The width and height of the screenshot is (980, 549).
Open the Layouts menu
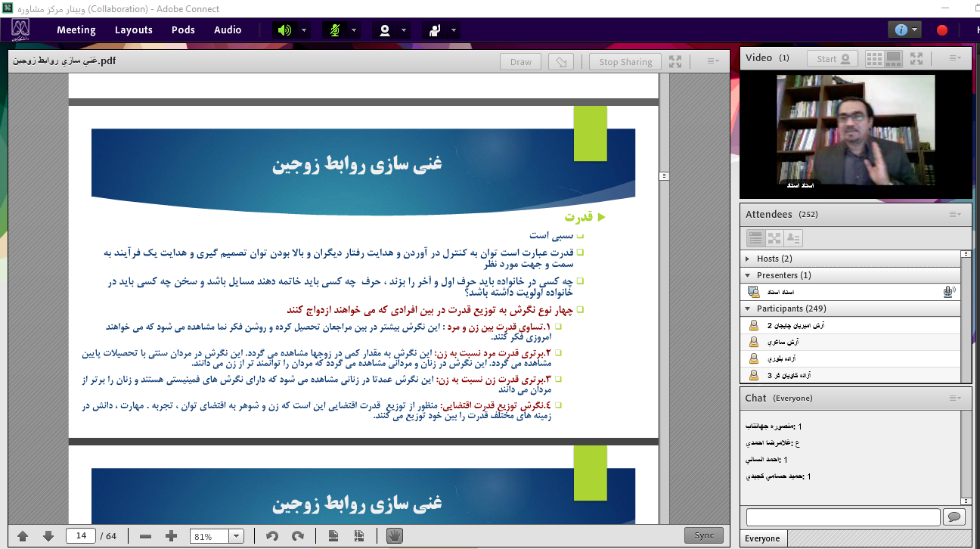click(x=134, y=30)
